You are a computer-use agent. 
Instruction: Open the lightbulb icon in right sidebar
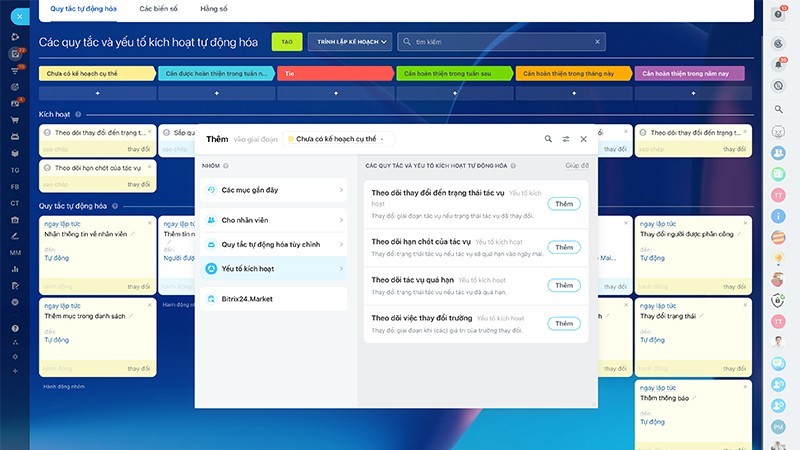[x=778, y=259]
